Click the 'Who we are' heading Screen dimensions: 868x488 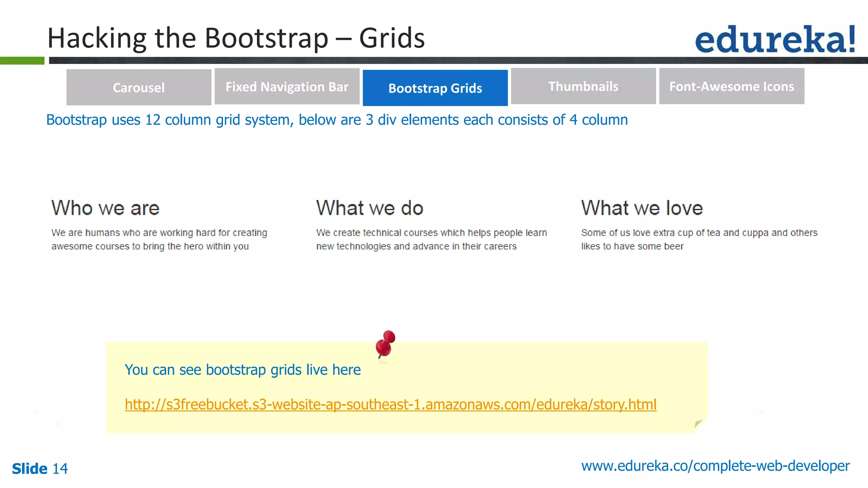105,208
